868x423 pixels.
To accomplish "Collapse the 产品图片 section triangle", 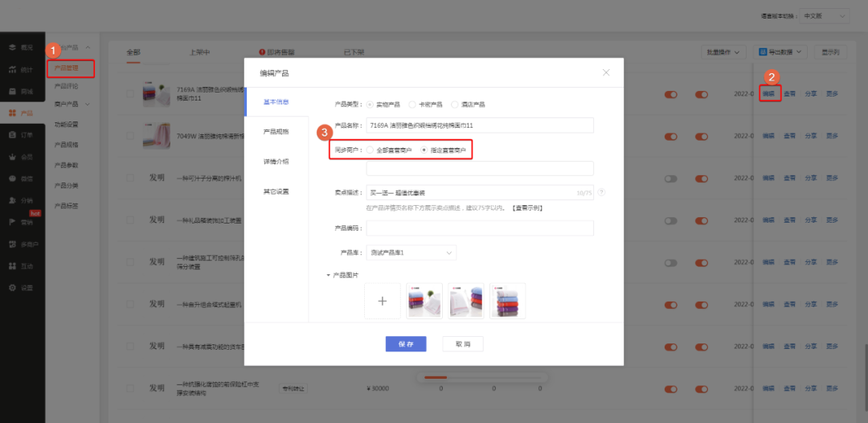I will point(328,274).
